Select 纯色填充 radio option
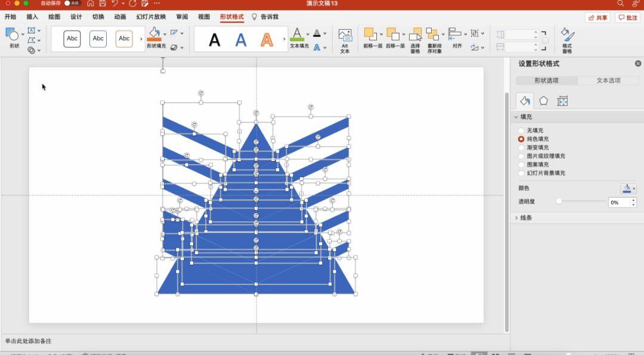The height and width of the screenshot is (355, 644). tap(521, 139)
